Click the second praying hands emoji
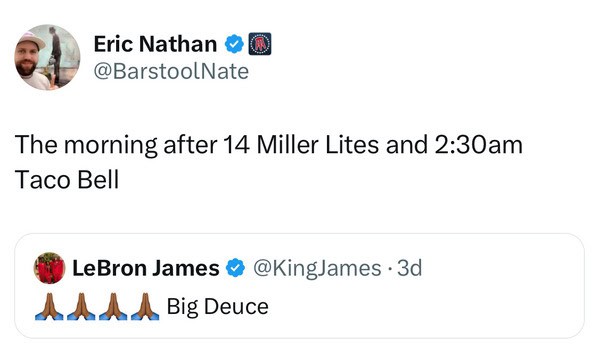 (x=81, y=307)
